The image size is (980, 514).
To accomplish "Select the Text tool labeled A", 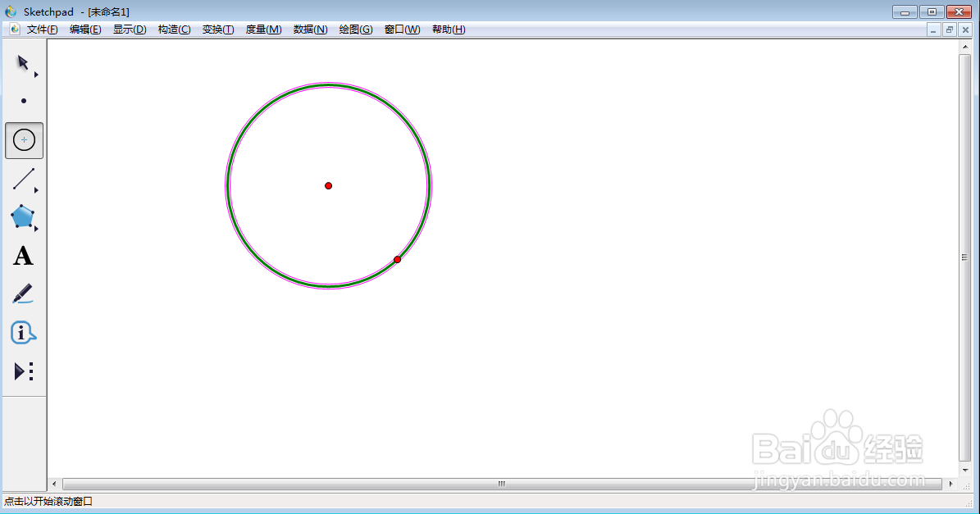I will (x=23, y=256).
